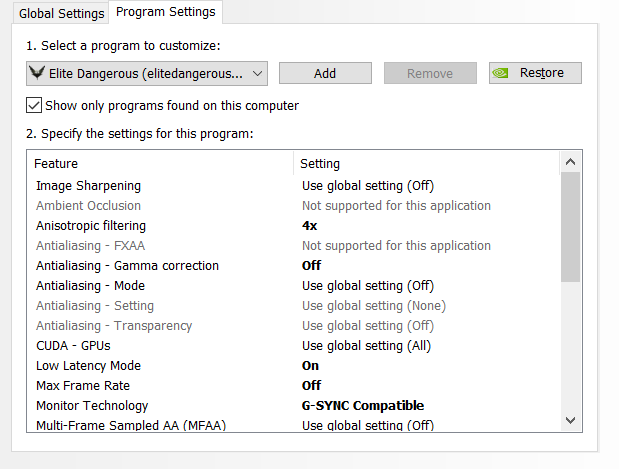This screenshot has width=619, height=469.
Task: Click the Restore button
Action: pyautogui.click(x=535, y=73)
